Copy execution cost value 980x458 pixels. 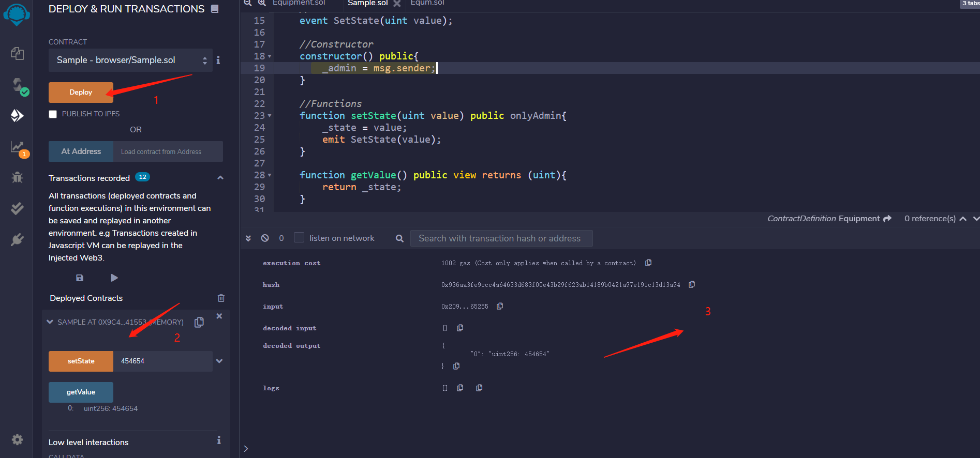click(648, 263)
